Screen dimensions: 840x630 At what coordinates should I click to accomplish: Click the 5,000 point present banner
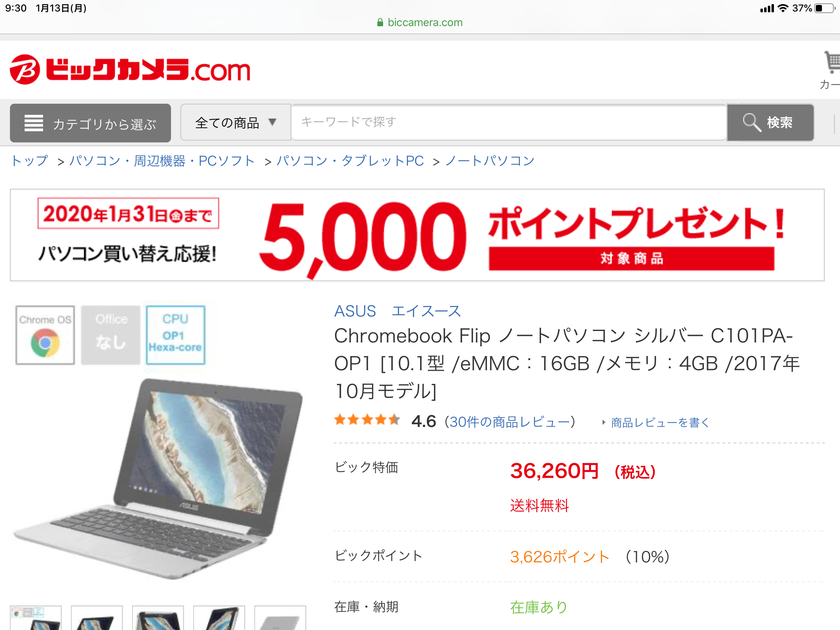(417, 235)
